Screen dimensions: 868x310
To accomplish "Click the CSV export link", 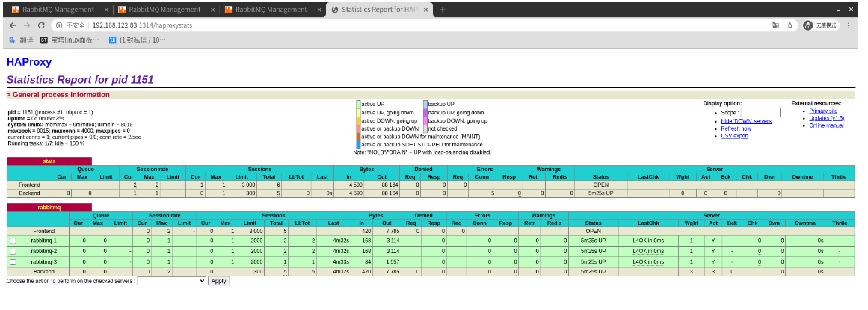I will [x=734, y=136].
